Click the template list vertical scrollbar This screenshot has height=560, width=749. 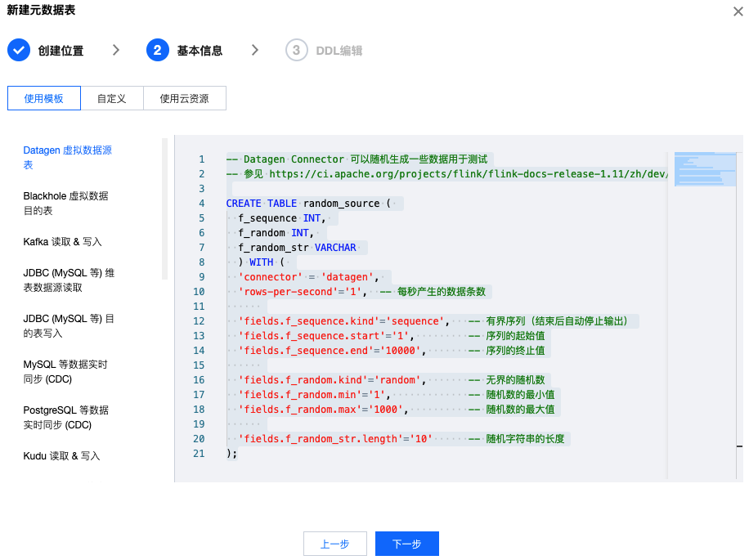165,208
